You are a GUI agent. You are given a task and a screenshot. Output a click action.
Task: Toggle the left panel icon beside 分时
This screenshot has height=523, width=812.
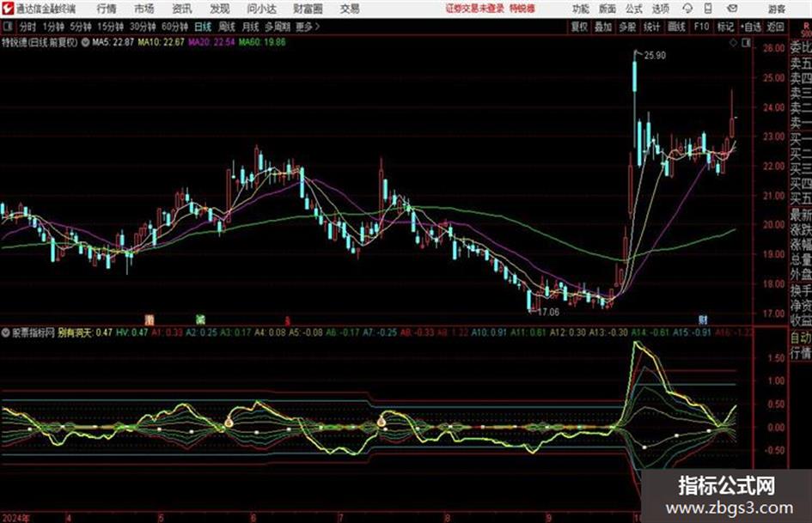tap(8, 27)
